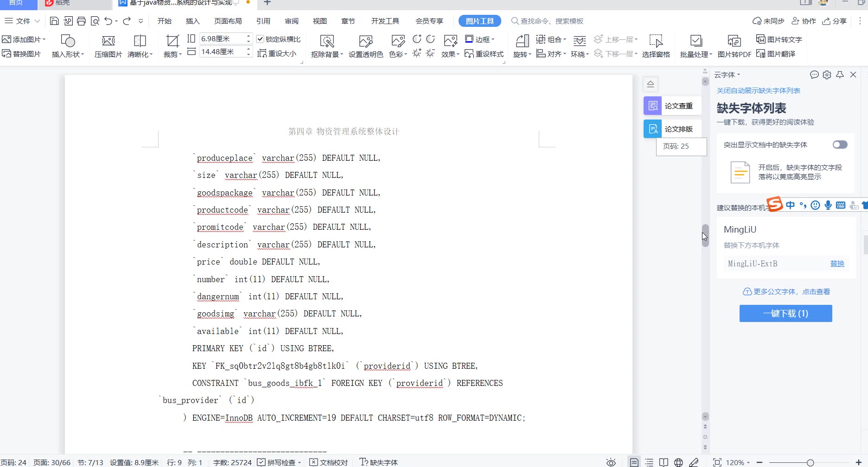Open the 选择窗格 selection pane
The height and width of the screenshot is (467, 868).
point(656,46)
